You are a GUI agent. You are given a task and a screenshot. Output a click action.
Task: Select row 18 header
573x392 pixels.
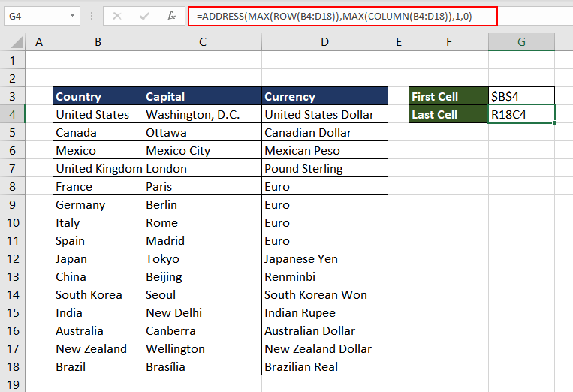coord(12,366)
